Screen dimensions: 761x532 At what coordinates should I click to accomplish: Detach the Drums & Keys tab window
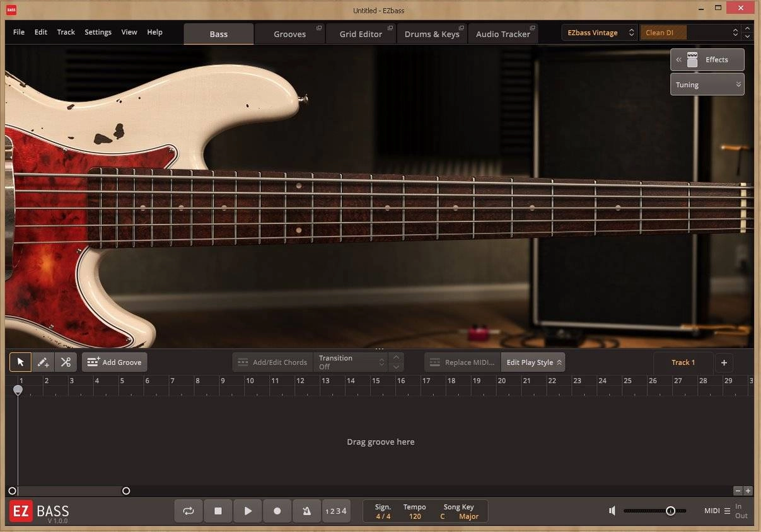(x=462, y=28)
